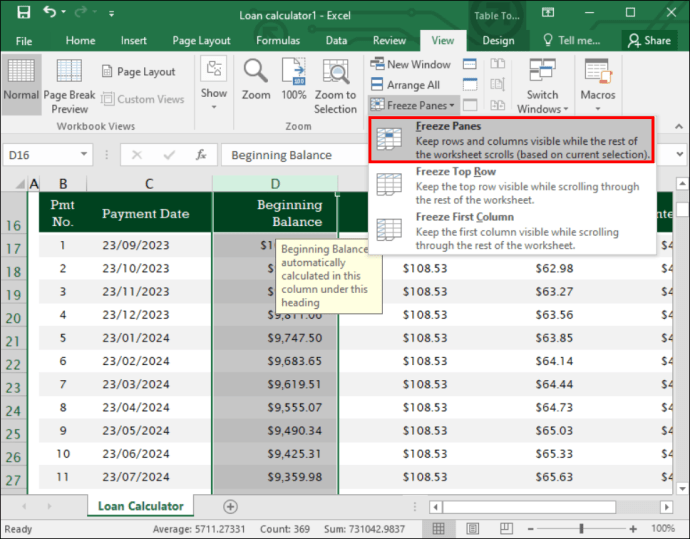690x539 pixels.
Task: Click Page Break Preview icon
Action: (x=69, y=86)
